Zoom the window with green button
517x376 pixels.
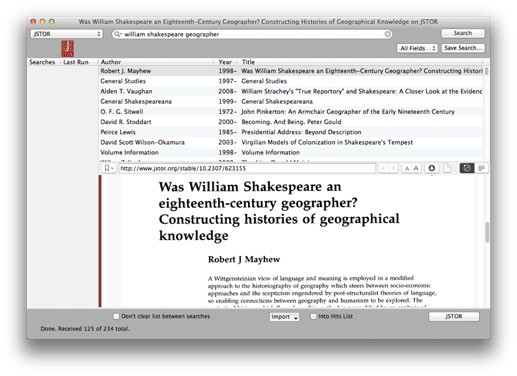52,22
